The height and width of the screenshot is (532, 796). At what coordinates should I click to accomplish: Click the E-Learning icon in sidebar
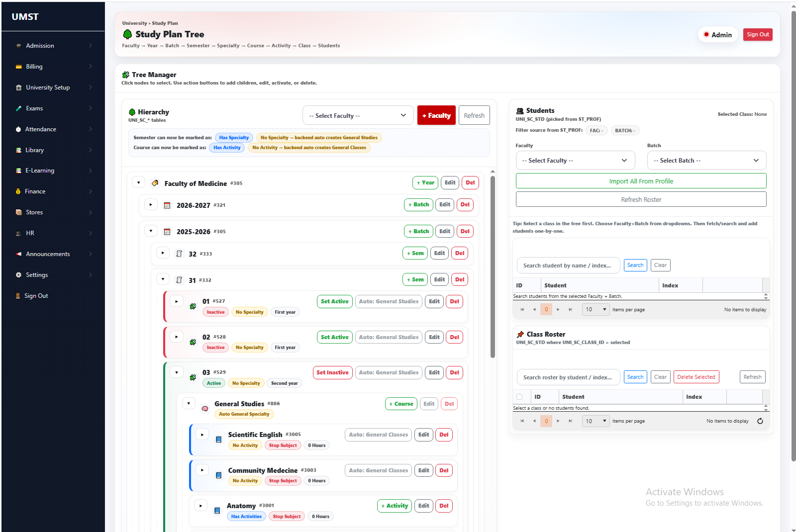click(x=18, y=171)
